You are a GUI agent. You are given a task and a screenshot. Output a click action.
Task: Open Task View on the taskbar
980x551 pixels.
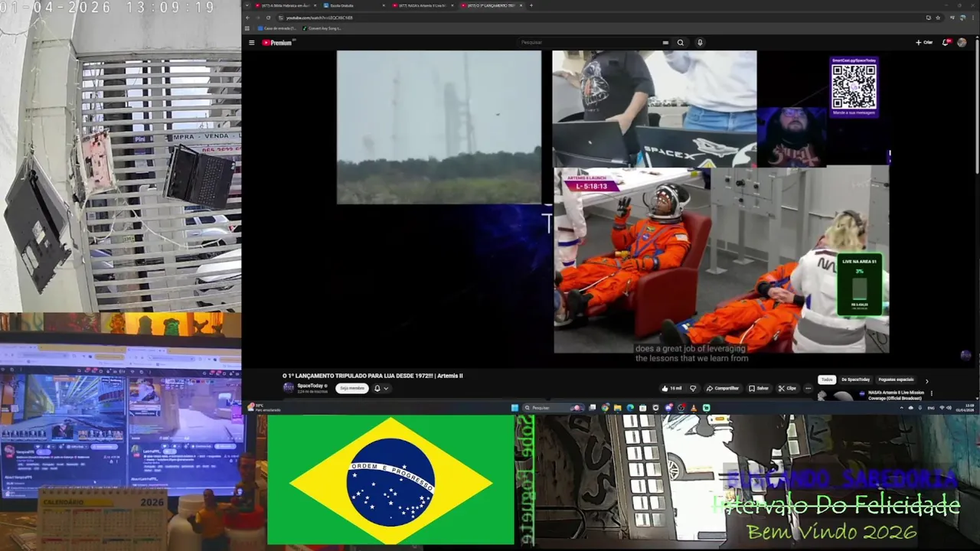(x=593, y=408)
